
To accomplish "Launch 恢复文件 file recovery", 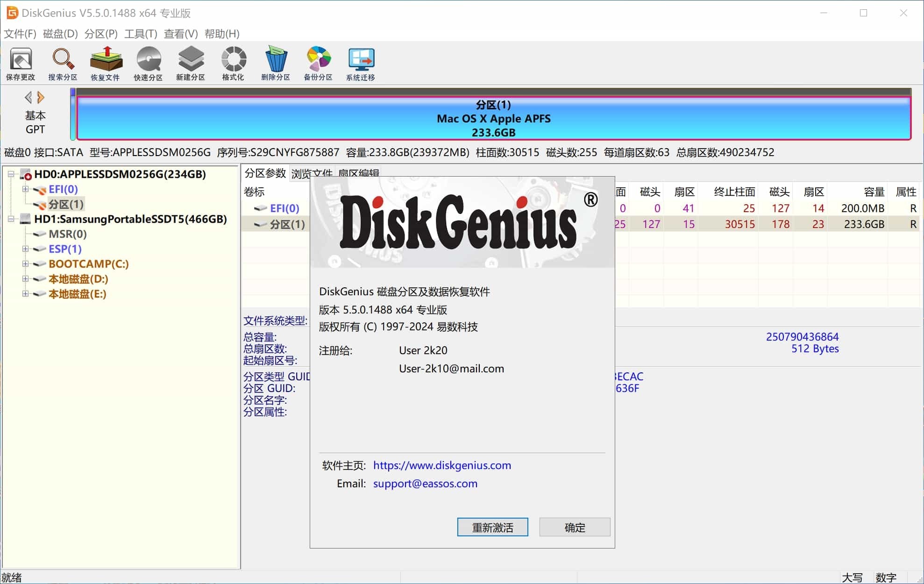I will coord(106,63).
